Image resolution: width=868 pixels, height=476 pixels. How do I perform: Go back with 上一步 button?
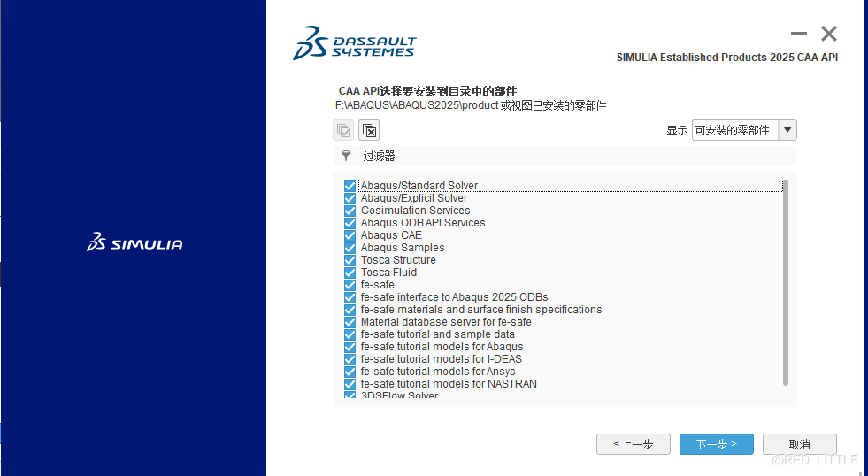634,444
